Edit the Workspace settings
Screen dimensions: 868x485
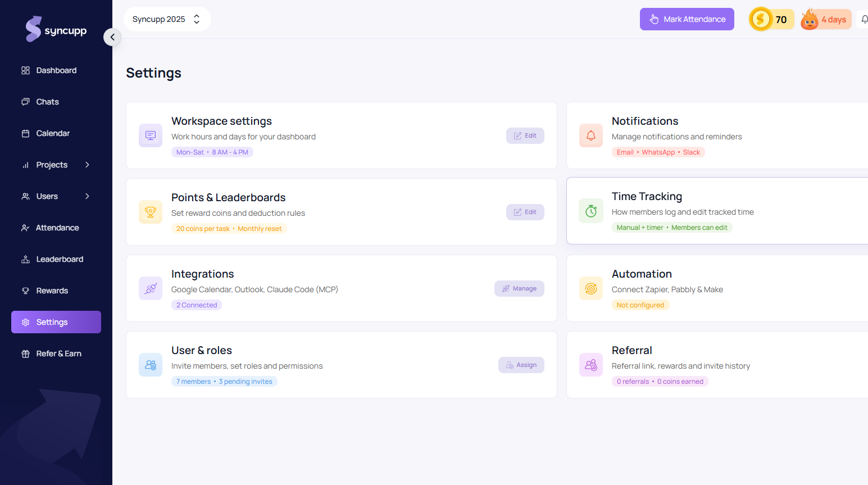click(x=525, y=135)
